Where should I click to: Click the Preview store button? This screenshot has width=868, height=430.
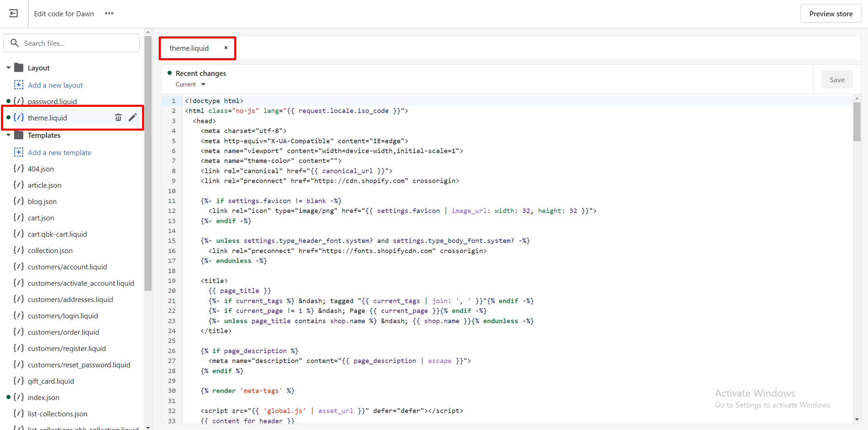(x=831, y=14)
